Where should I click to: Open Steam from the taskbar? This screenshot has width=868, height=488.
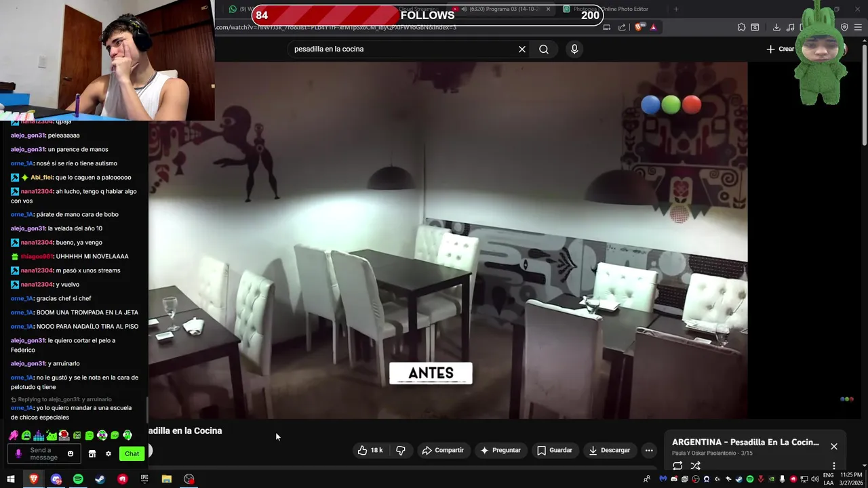coord(100,479)
